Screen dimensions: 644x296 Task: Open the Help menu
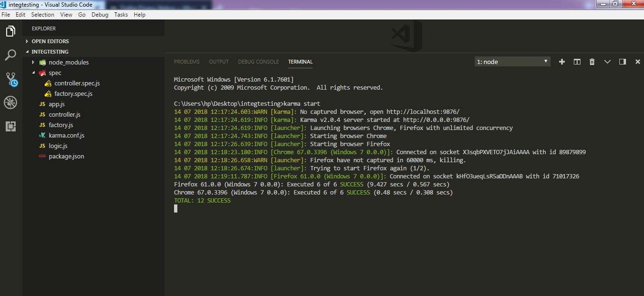tap(139, 15)
